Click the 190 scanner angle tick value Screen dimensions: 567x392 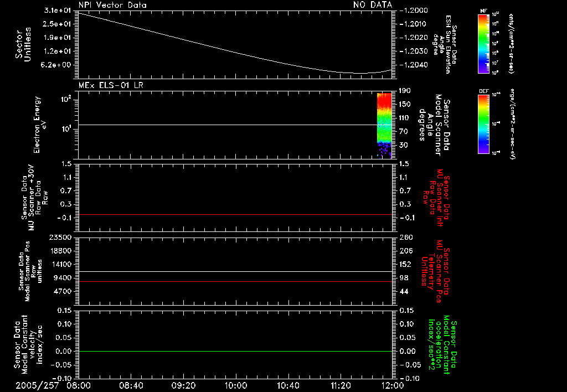tap(405, 91)
